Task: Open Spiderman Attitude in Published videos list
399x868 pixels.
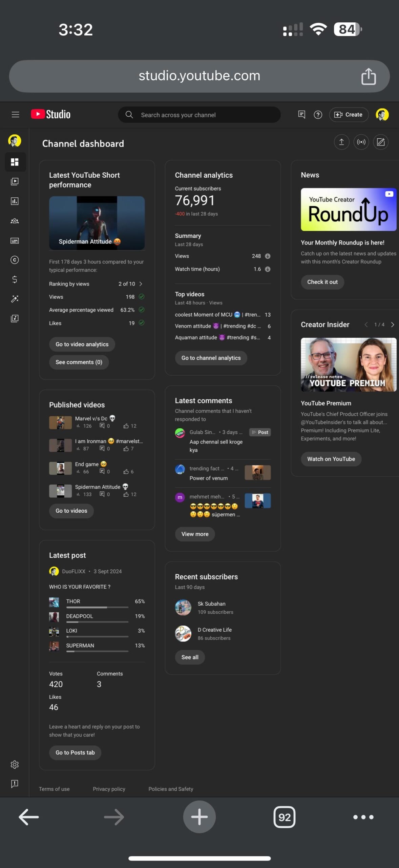Action: click(x=97, y=491)
